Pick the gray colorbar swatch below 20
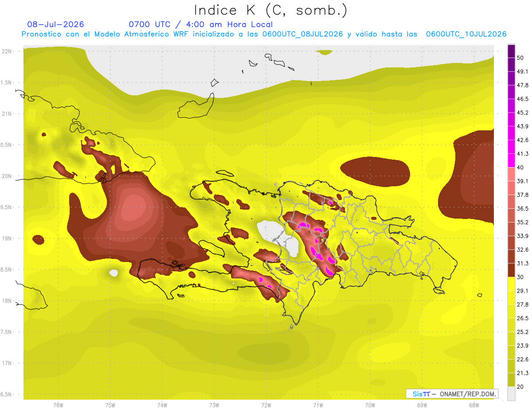This screenshot has height=411, width=532. pos(512,394)
